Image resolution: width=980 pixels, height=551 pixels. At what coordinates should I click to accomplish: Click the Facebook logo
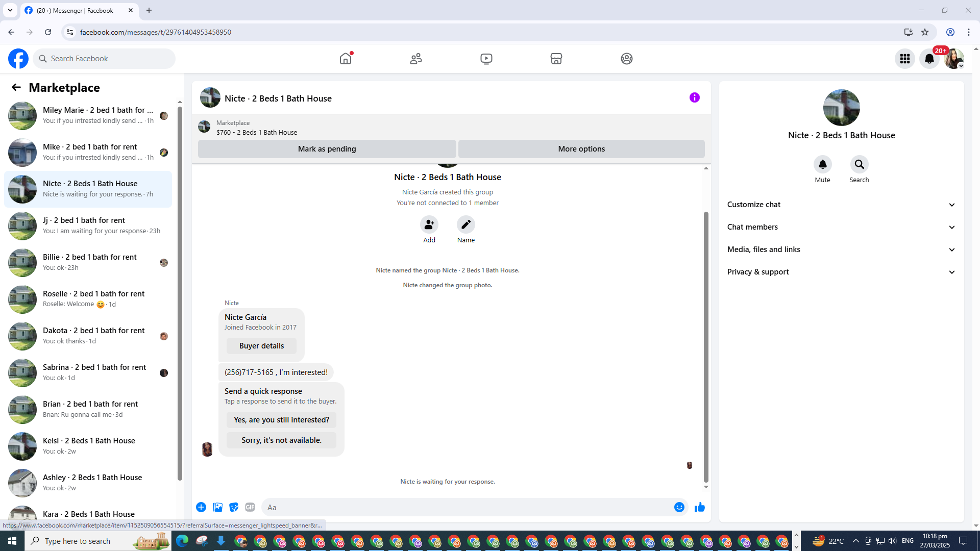coord(18,59)
